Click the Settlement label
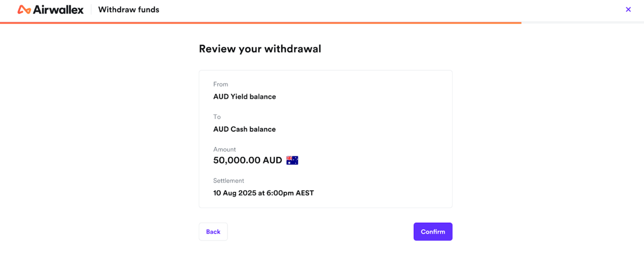644x253 pixels. tap(229, 181)
